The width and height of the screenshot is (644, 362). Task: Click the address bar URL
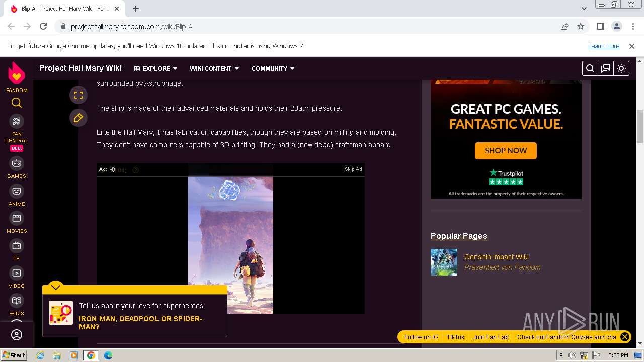131,27
